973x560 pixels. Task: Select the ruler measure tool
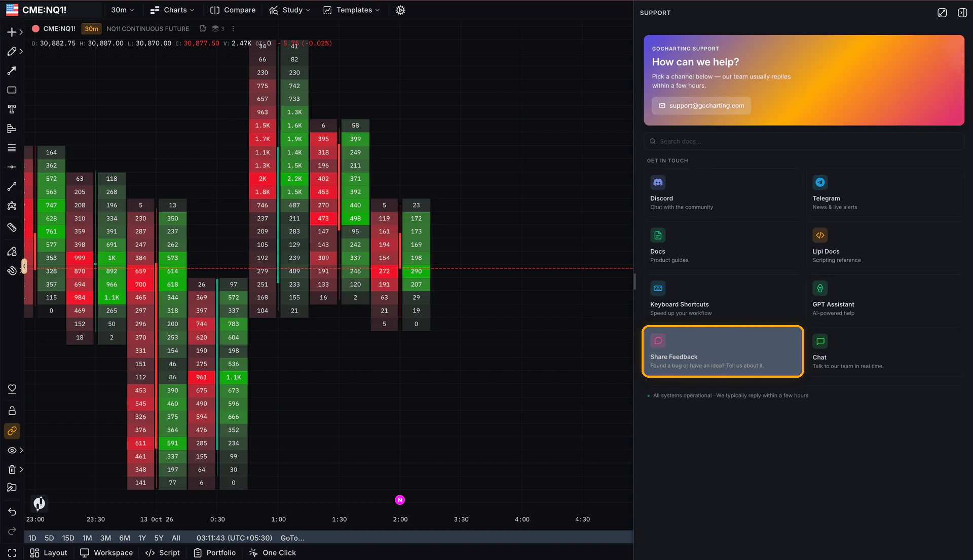[12, 227]
